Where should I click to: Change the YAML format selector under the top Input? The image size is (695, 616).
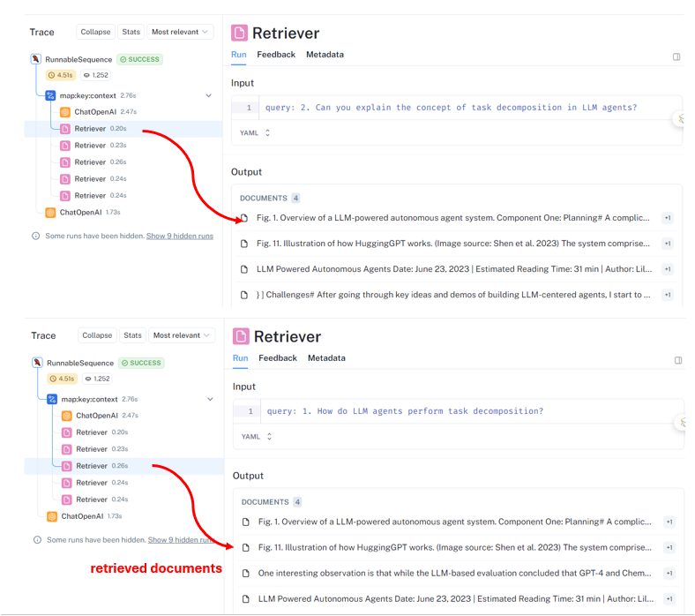(x=255, y=132)
